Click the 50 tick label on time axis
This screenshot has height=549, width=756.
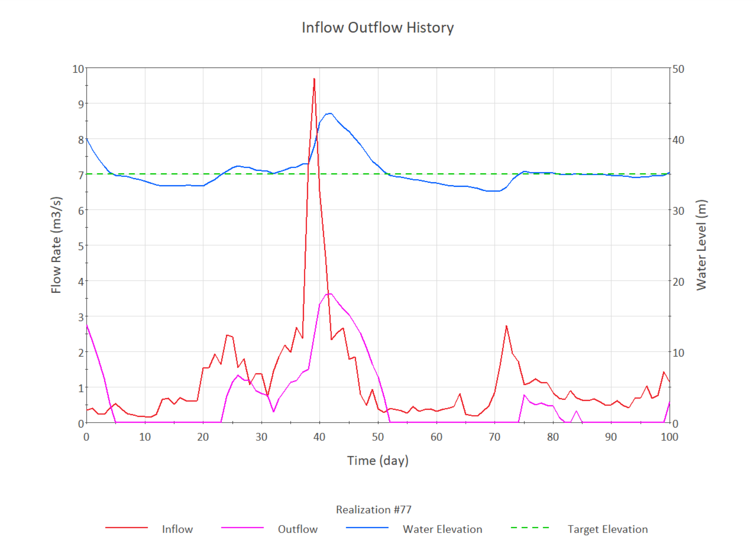point(378,437)
